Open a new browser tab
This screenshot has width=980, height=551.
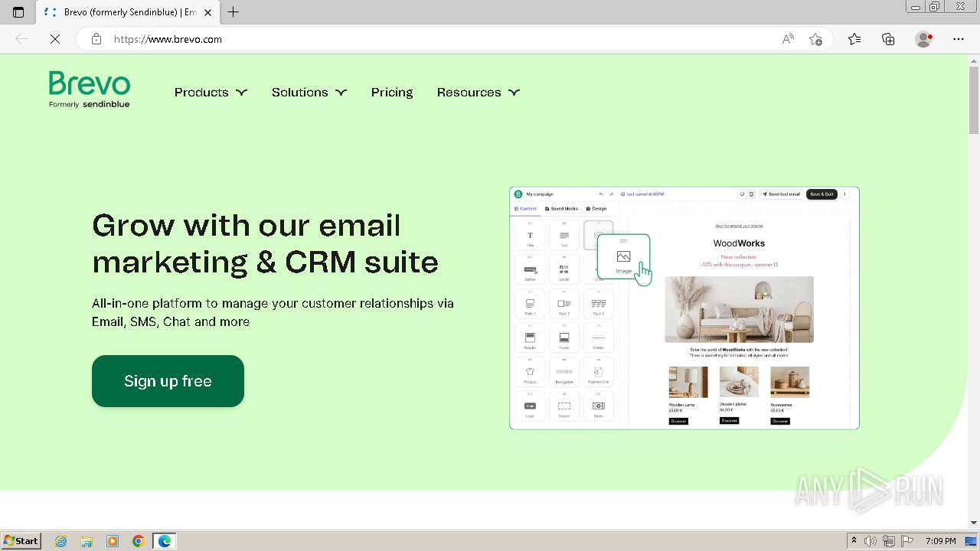tap(234, 12)
